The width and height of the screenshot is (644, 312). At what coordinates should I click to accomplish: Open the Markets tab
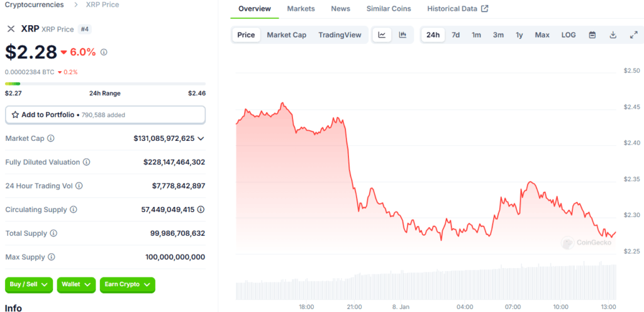click(x=301, y=9)
